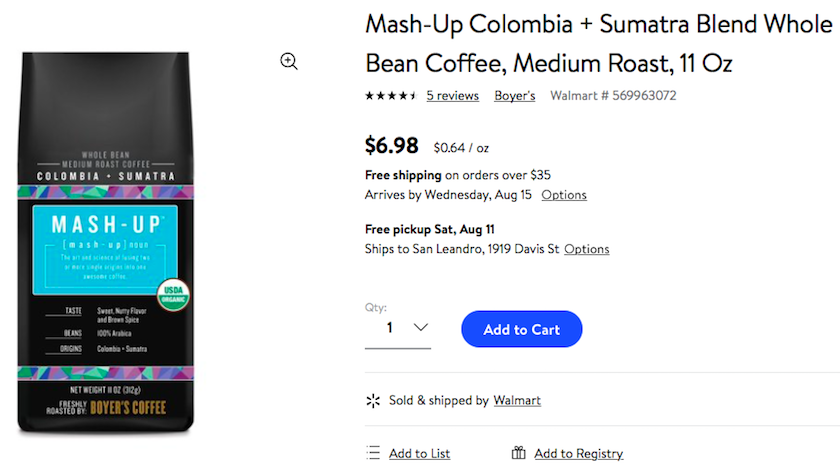Open Options next to Arrives by Wednesday
This screenshot has width=840, height=472.
point(564,195)
